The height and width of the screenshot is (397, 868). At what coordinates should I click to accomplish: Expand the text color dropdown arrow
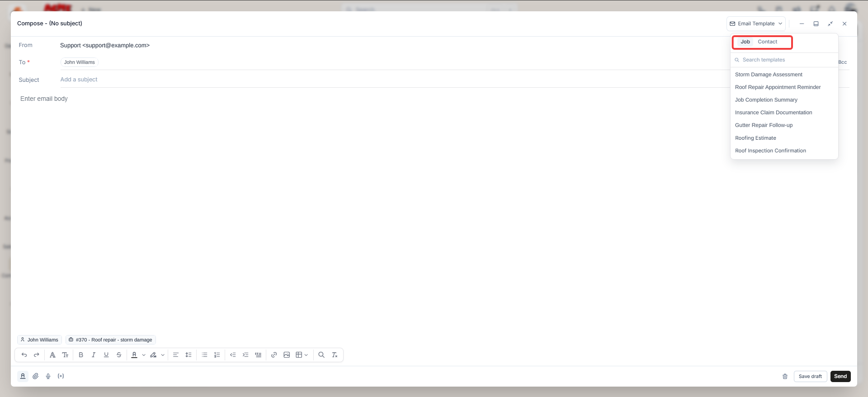144,355
